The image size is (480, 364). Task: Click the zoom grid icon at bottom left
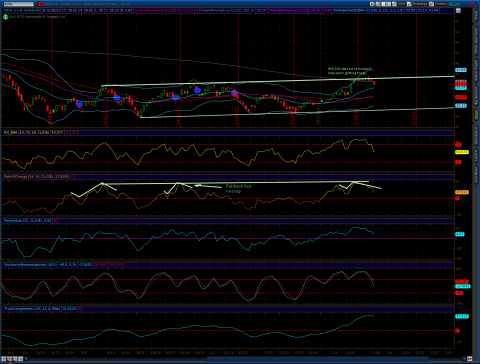(x=4, y=359)
